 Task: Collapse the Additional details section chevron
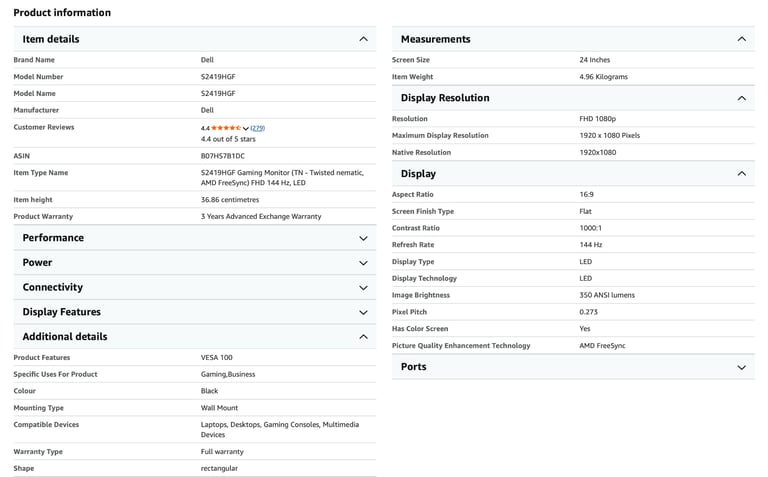[363, 336]
